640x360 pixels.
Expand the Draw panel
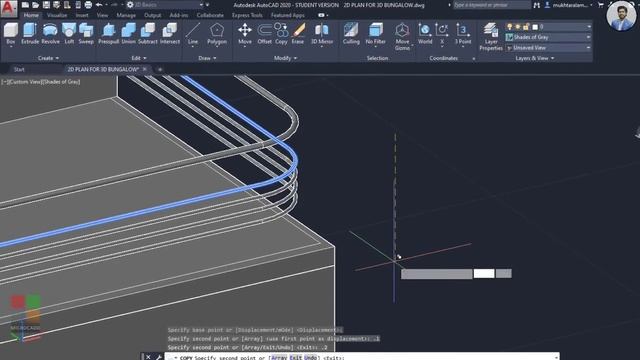207,58
